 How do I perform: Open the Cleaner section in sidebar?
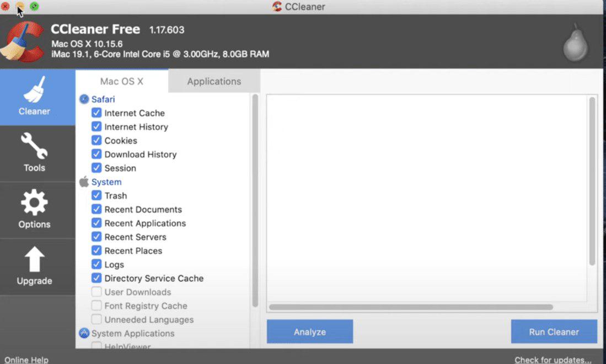37,97
